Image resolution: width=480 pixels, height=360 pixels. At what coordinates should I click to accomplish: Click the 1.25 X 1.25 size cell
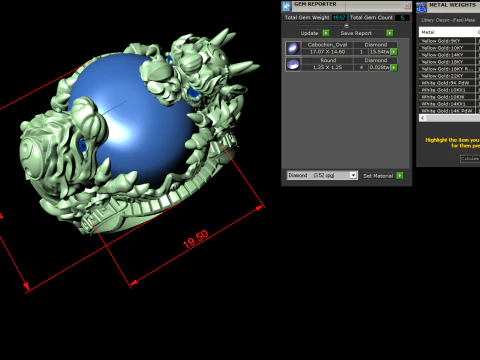click(x=327, y=67)
